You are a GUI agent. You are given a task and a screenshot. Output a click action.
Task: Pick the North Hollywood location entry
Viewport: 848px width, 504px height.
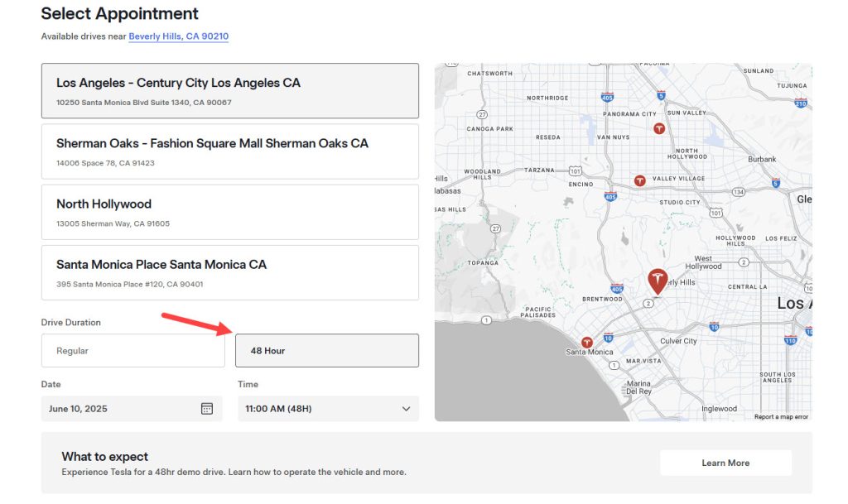229,212
